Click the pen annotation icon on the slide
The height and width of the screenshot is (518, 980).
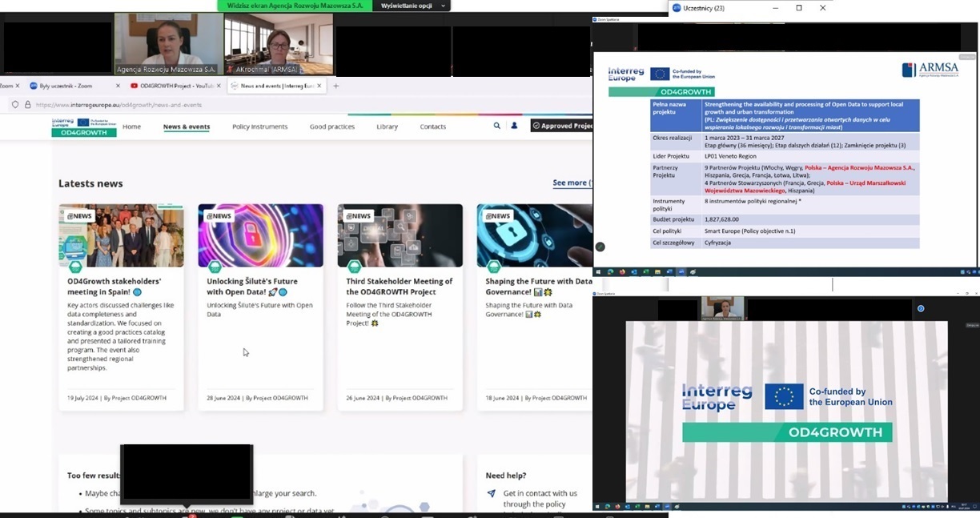point(600,247)
